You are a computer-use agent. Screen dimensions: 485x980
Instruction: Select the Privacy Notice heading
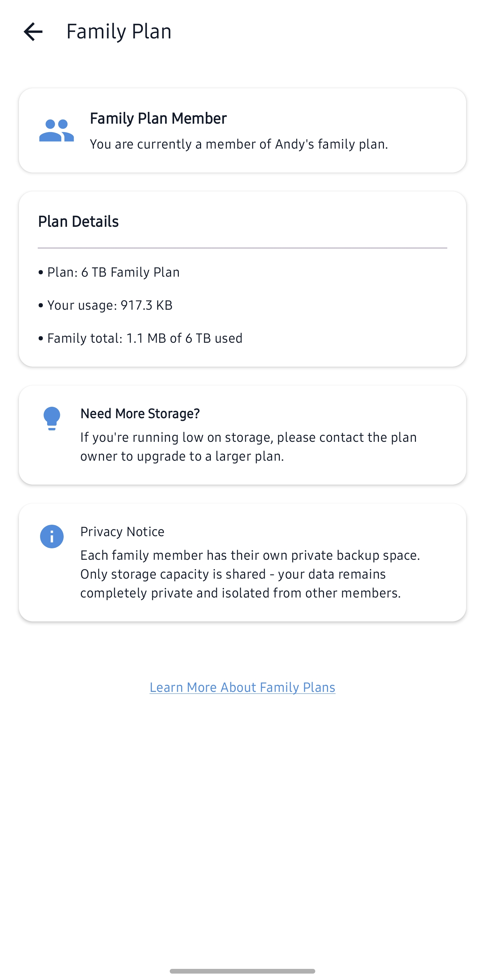(x=122, y=531)
